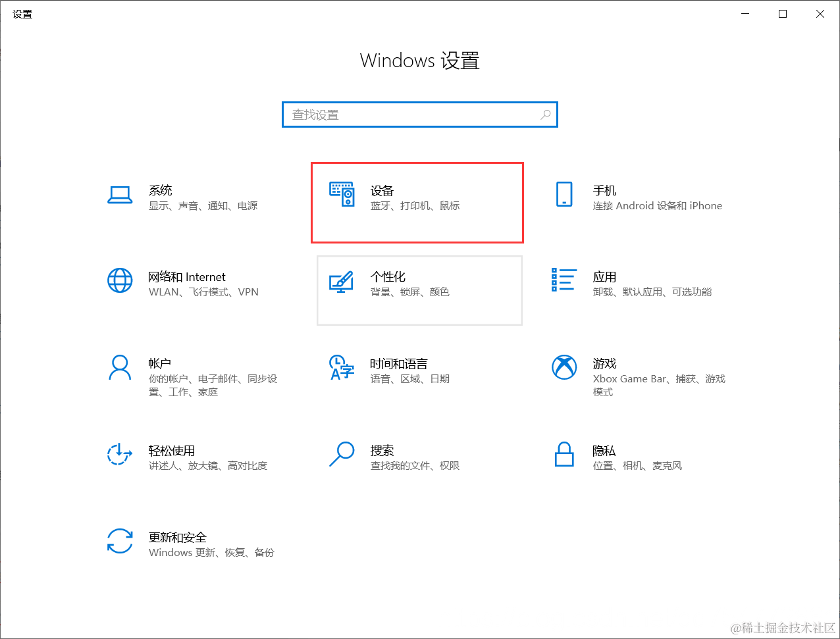Open the 手机 phone icon
The image size is (840, 639).
(564, 195)
